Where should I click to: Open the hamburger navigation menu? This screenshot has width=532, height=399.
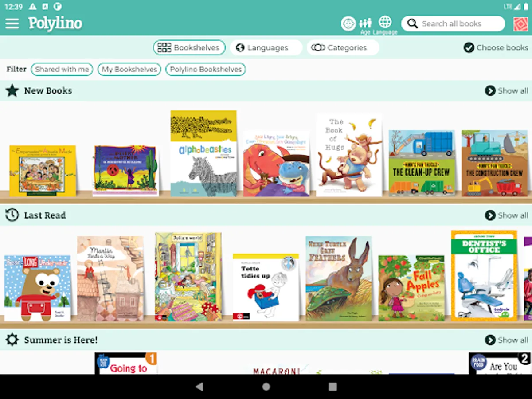(x=12, y=23)
